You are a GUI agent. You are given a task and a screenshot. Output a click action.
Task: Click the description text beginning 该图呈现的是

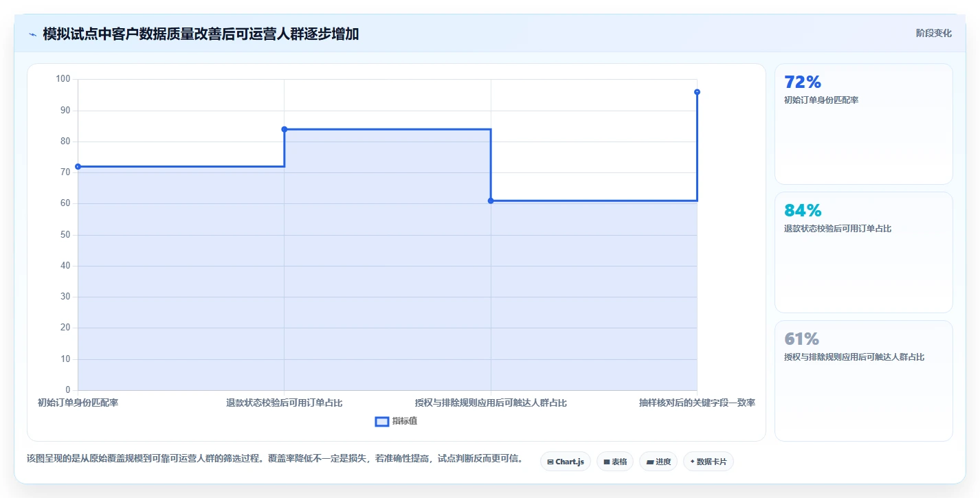[275, 458]
